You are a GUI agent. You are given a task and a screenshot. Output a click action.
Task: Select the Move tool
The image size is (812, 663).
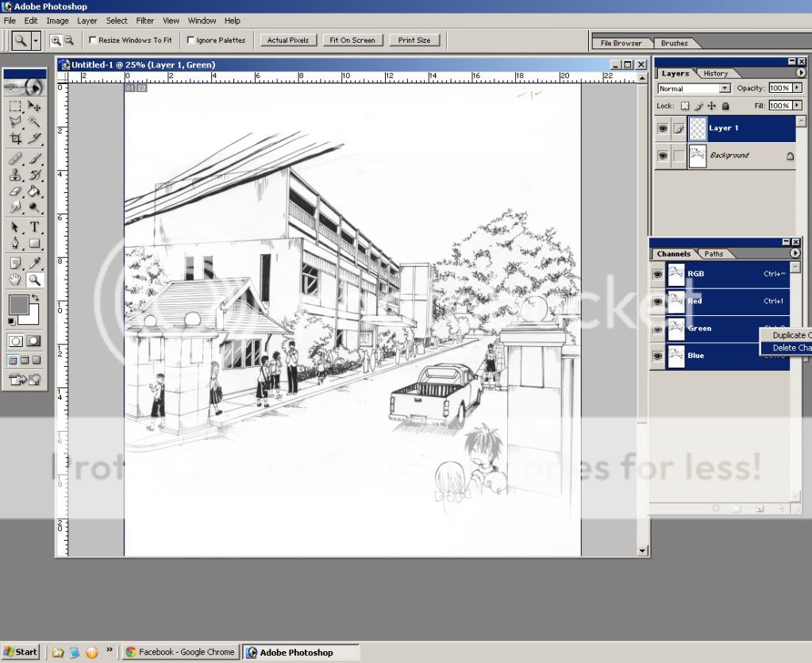tap(34, 106)
